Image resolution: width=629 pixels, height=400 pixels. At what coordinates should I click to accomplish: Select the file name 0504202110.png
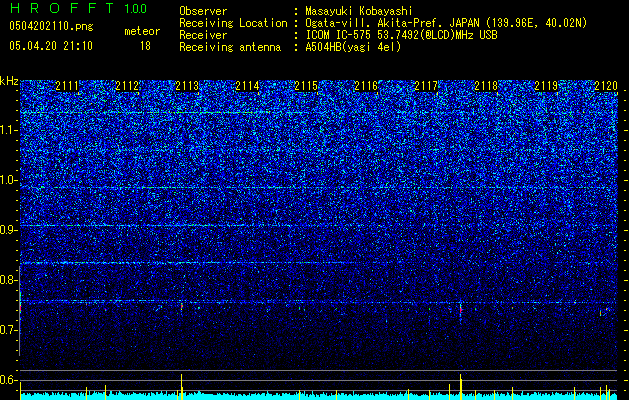click(51, 26)
